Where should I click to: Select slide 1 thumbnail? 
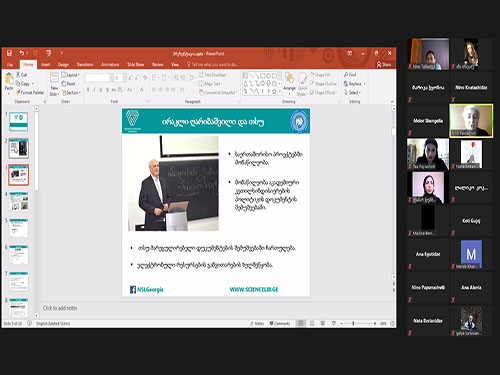[19, 122]
